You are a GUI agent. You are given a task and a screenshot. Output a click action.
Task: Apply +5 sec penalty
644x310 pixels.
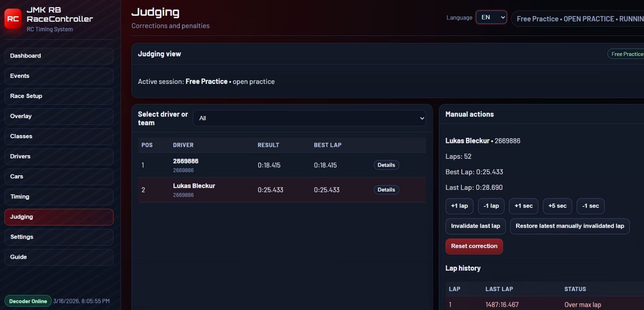click(557, 206)
